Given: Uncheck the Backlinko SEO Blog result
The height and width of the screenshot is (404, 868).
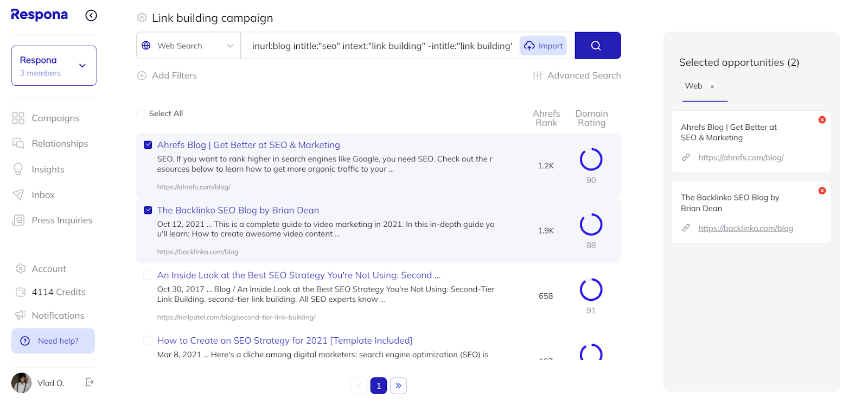Looking at the screenshot, I should pos(148,210).
